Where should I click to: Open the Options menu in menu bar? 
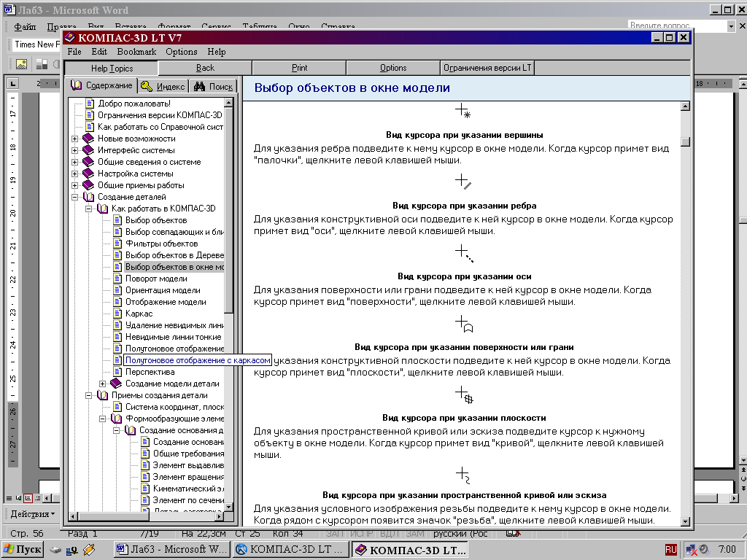[181, 52]
